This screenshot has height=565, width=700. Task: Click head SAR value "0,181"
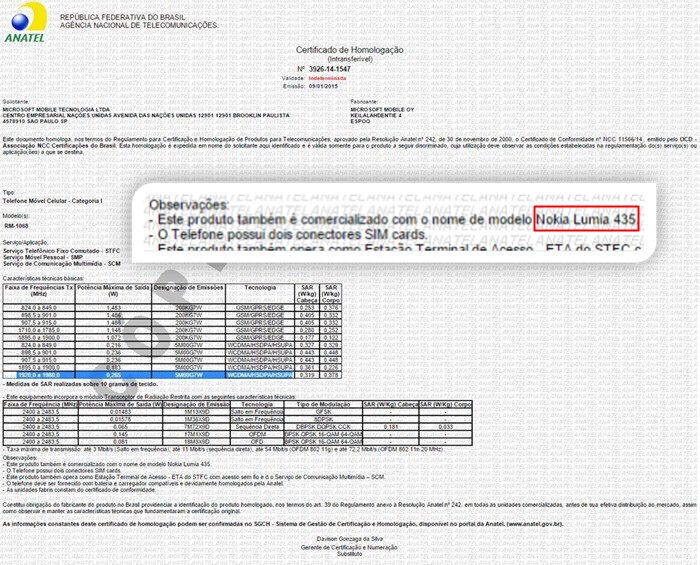coord(391,427)
